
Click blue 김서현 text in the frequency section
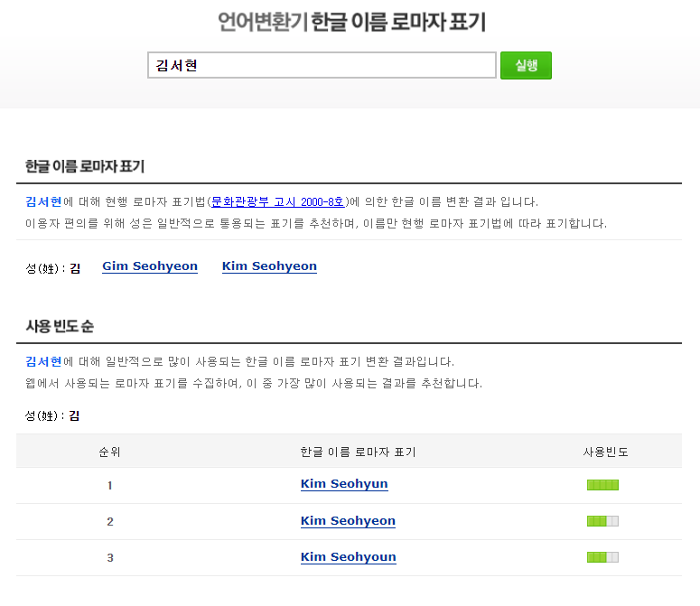coord(43,361)
